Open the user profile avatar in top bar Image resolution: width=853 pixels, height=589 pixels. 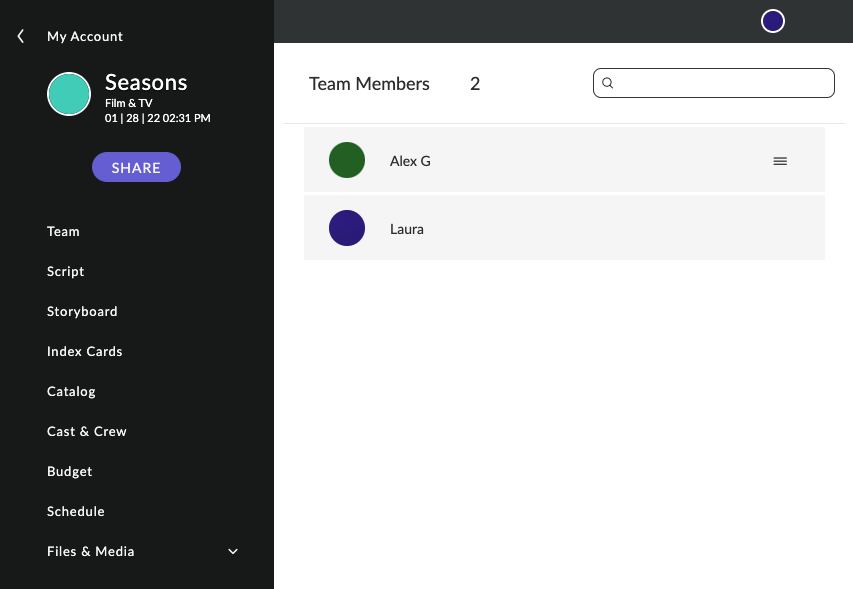click(772, 21)
